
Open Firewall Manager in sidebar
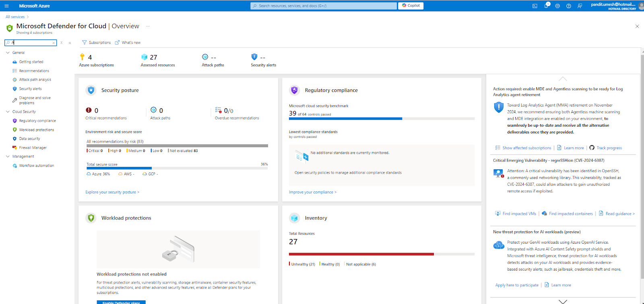point(33,148)
